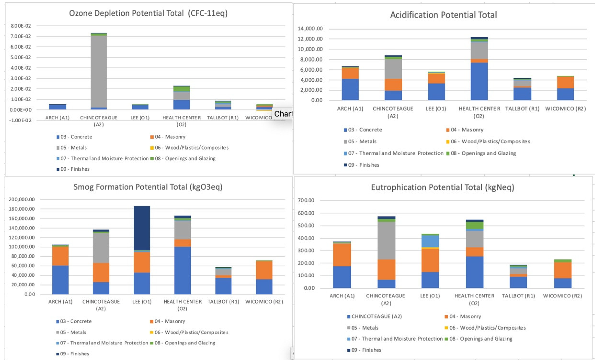This screenshot has height=364, width=597.
Task: Click the light blue Thermal bar for LEE in Eutrophication
Action: coord(430,241)
